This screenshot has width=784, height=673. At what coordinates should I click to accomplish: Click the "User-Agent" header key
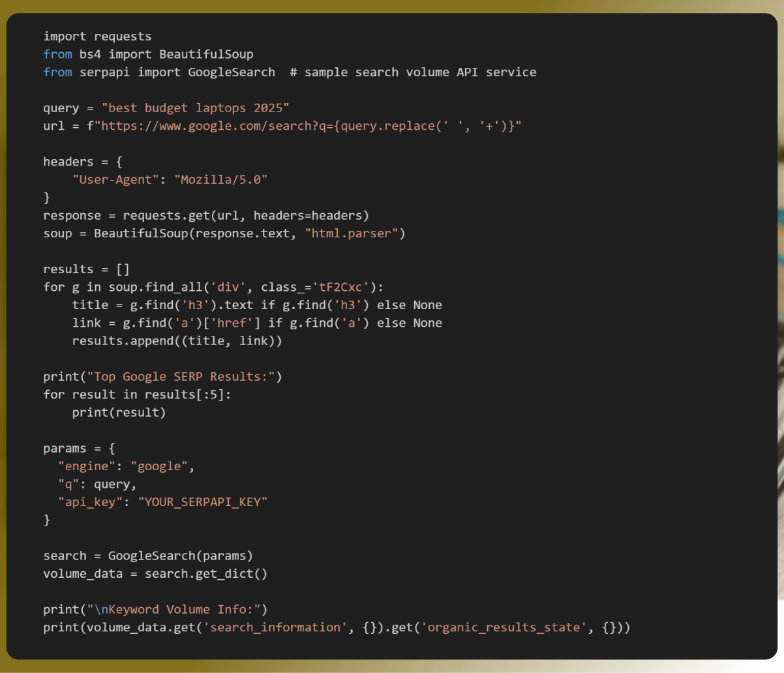tap(115, 179)
